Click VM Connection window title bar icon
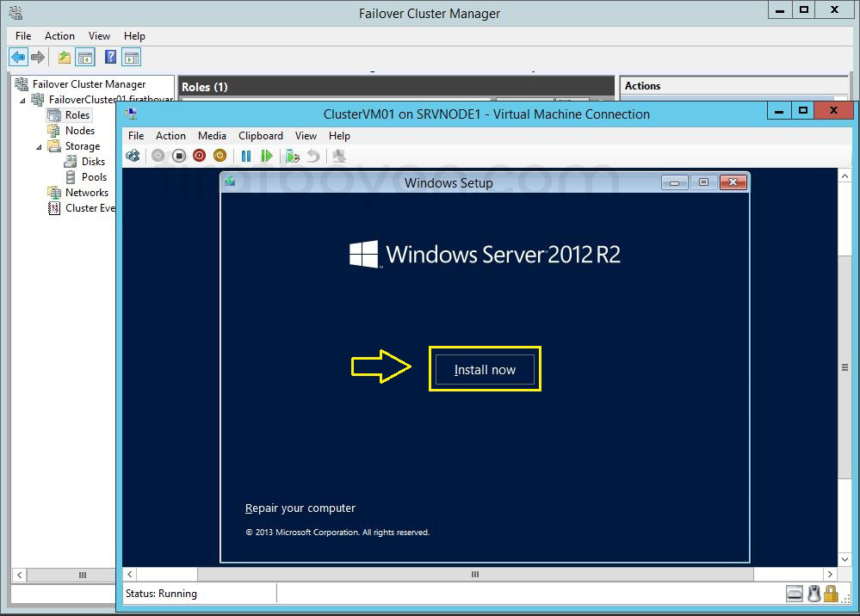Viewport: 860px width, 616px height. (x=131, y=114)
